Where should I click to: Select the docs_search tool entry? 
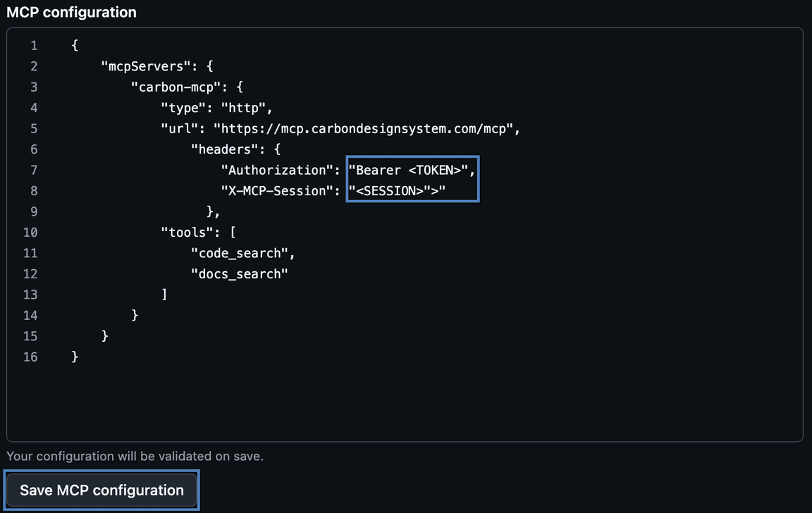pos(240,273)
